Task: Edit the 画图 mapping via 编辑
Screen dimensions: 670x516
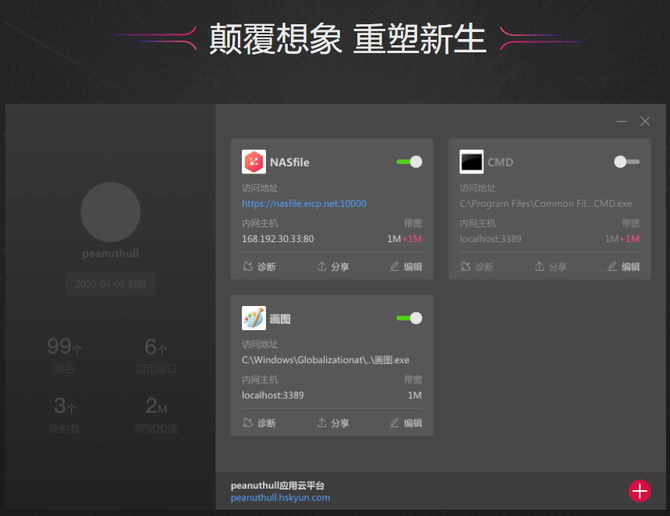Action: [406, 423]
